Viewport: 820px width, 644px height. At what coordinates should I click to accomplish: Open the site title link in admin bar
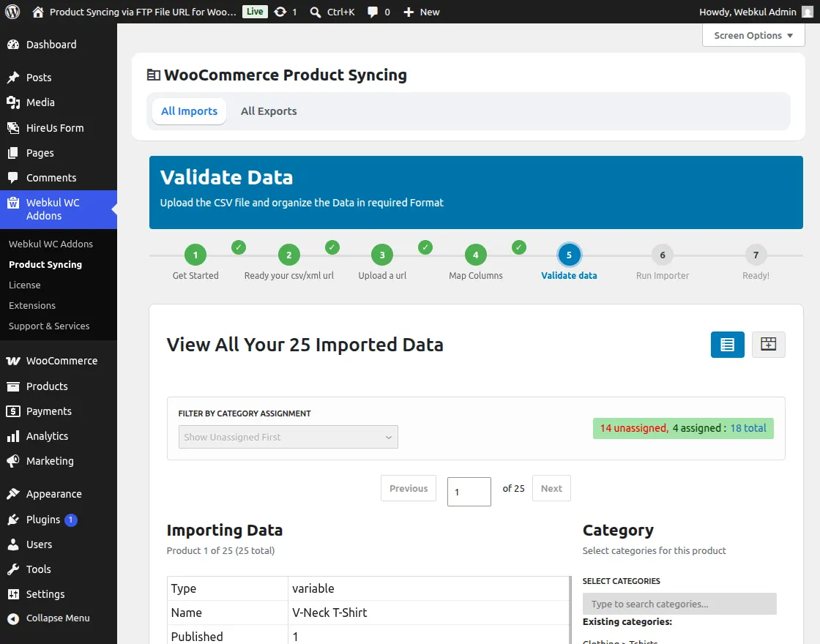pyautogui.click(x=143, y=12)
